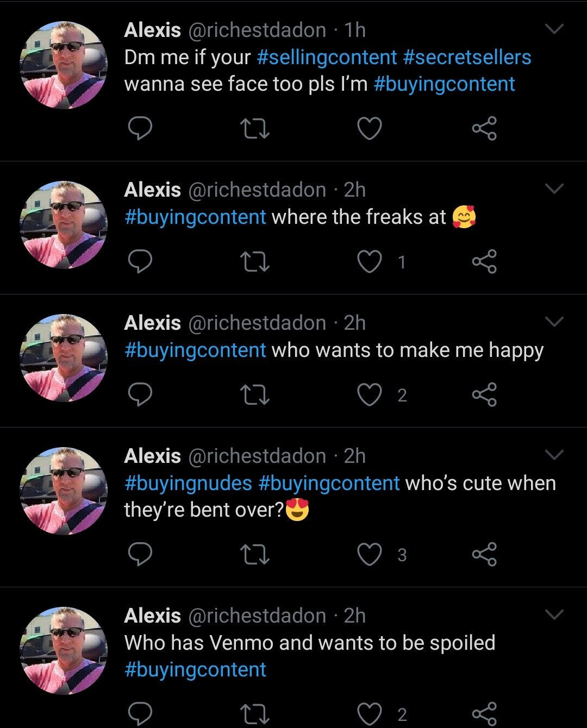Open @richestdadon handle on the top tweet
587x728 pixels.
(x=257, y=30)
